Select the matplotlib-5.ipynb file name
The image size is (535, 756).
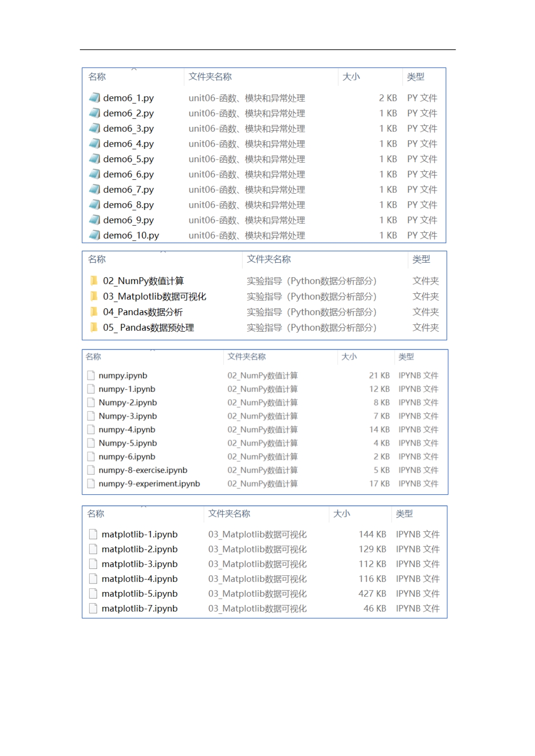pos(139,594)
